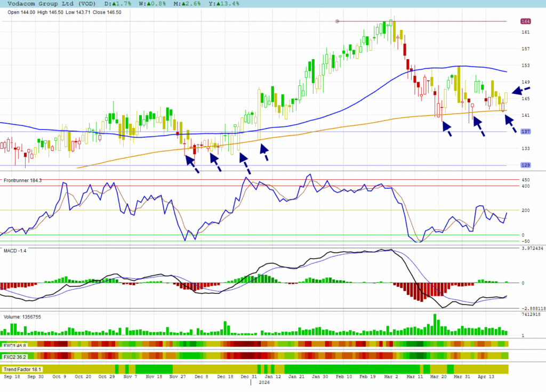Click the FXC2 36.2 heatmap label
The height and width of the screenshot is (392, 546).
click(14, 356)
